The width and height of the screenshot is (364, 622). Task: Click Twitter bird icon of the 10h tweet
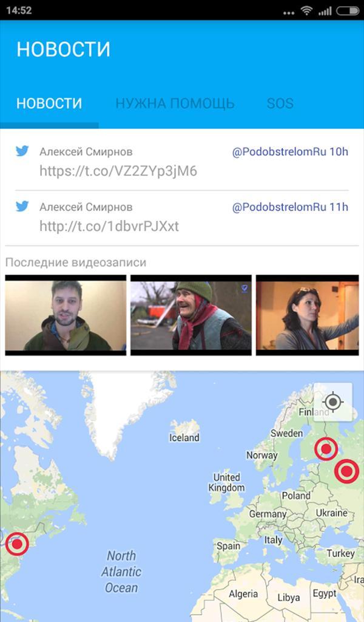pos(22,151)
